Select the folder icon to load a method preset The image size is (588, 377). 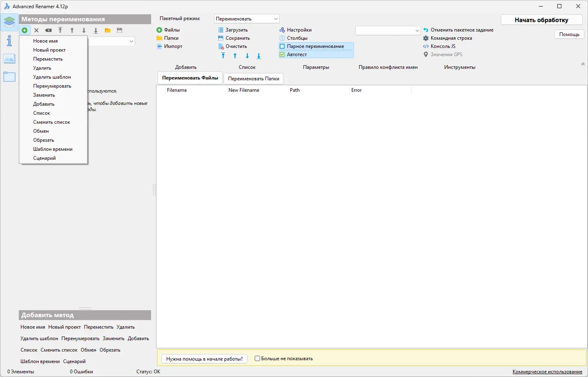pyautogui.click(x=107, y=30)
